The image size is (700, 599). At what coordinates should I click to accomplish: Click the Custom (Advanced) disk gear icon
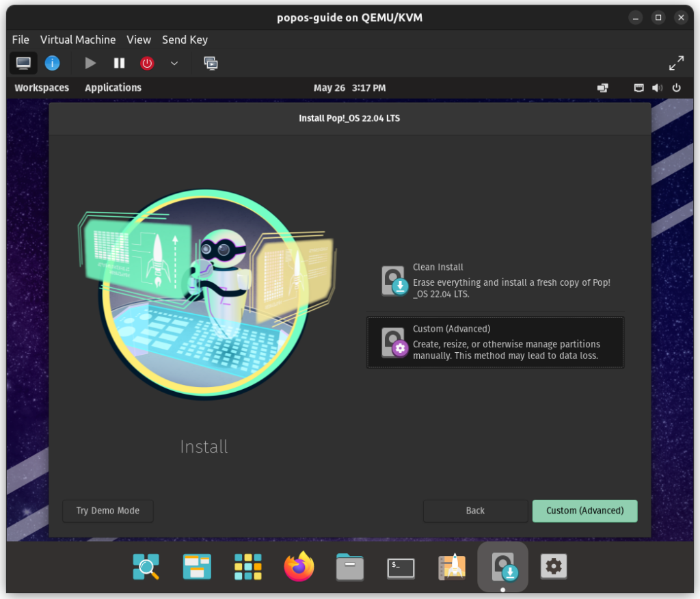(x=394, y=343)
